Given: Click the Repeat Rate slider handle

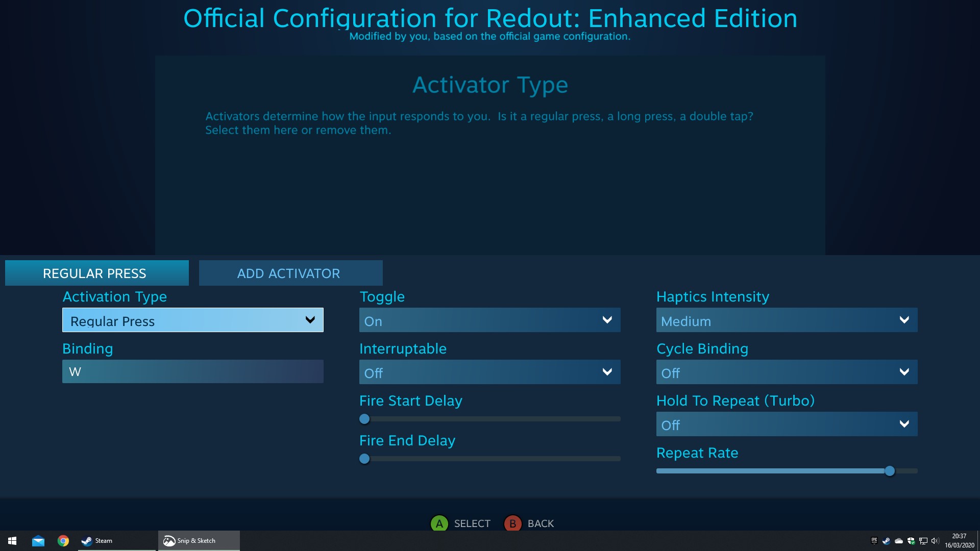Looking at the screenshot, I should [890, 471].
